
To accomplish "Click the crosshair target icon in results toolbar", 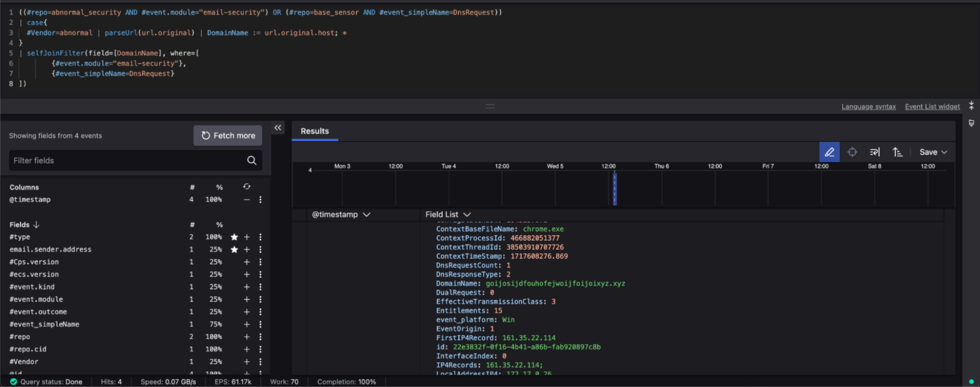I will (x=852, y=152).
